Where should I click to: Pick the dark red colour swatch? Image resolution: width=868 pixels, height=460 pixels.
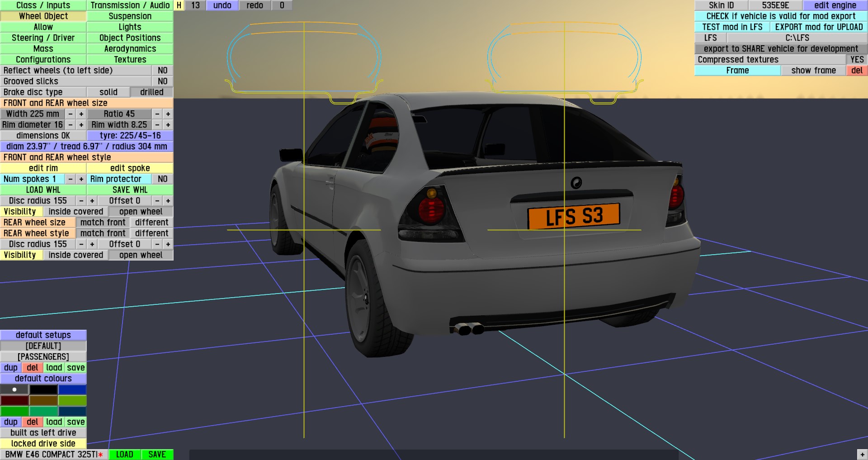(x=14, y=400)
